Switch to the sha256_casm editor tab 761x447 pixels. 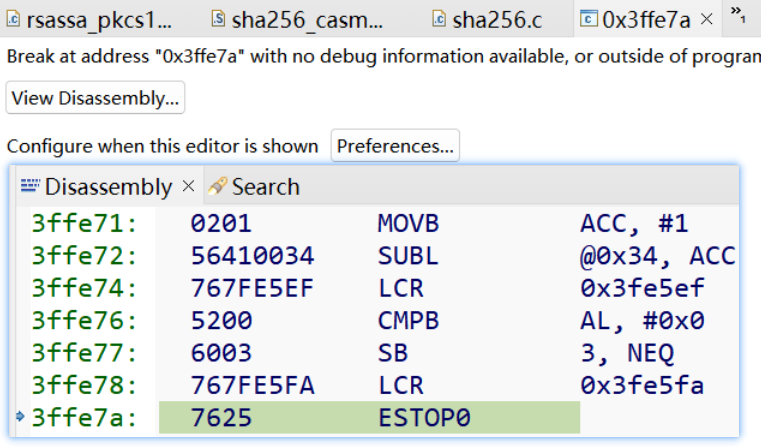point(306,19)
